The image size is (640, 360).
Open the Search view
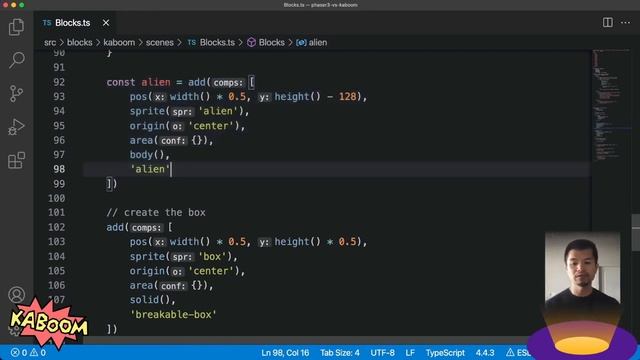[x=16, y=60]
